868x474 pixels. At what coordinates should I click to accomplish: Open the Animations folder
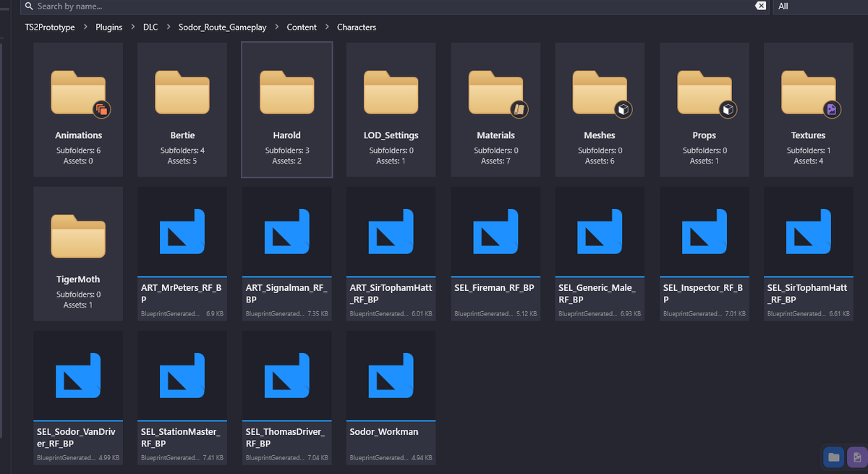point(78,109)
